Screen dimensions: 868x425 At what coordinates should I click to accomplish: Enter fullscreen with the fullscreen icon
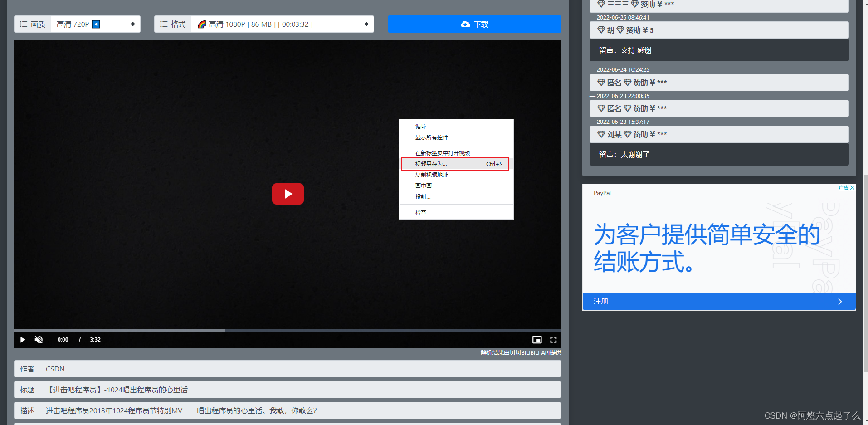553,339
